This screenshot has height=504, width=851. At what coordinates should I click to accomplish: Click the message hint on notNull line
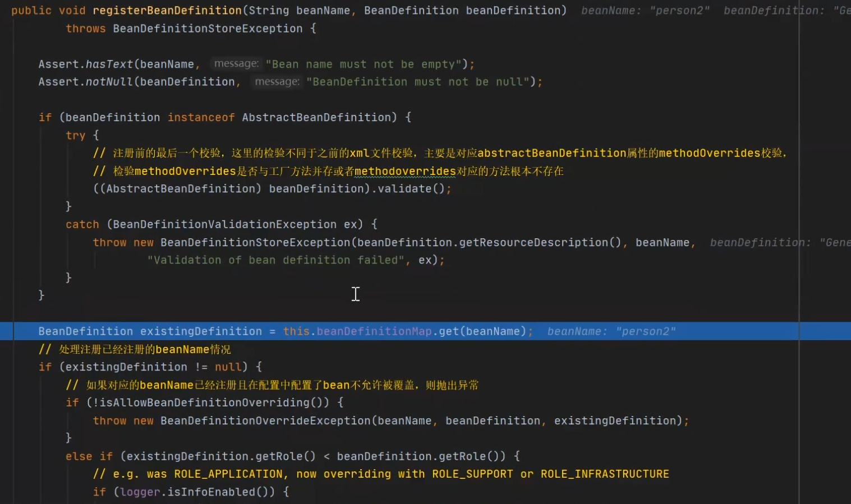pos(277,82)
